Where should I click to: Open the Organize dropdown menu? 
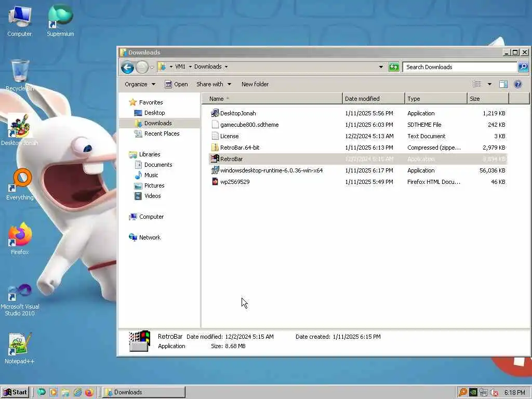coord(140,84)
